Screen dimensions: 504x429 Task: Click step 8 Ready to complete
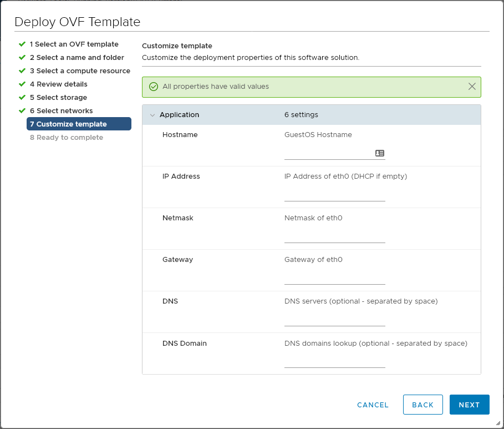67,138
